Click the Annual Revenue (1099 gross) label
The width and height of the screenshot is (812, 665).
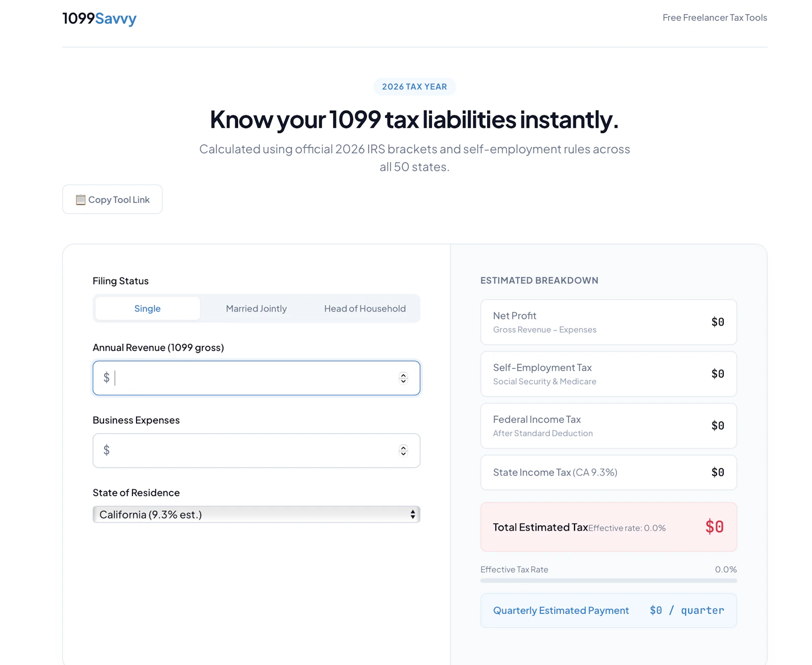pyautogui.click(x=158, y=347)
